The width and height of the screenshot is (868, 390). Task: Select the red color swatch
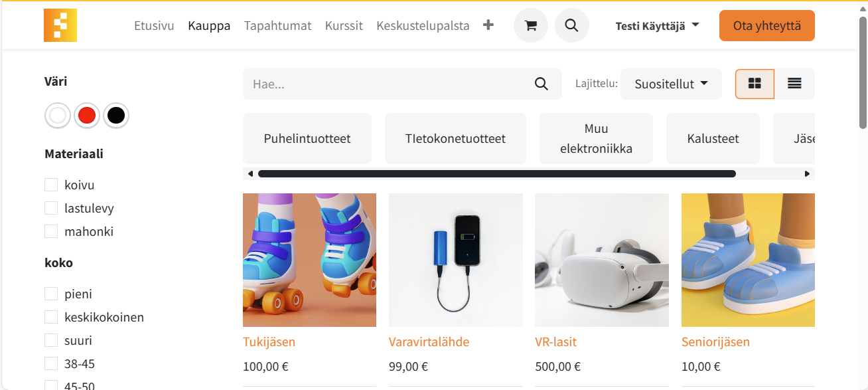tap(87, 116)
